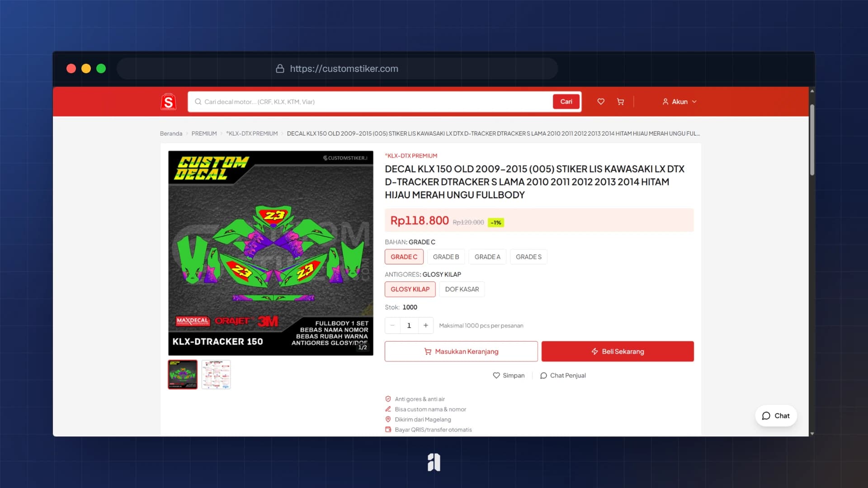Click the quantity number field

409,325
